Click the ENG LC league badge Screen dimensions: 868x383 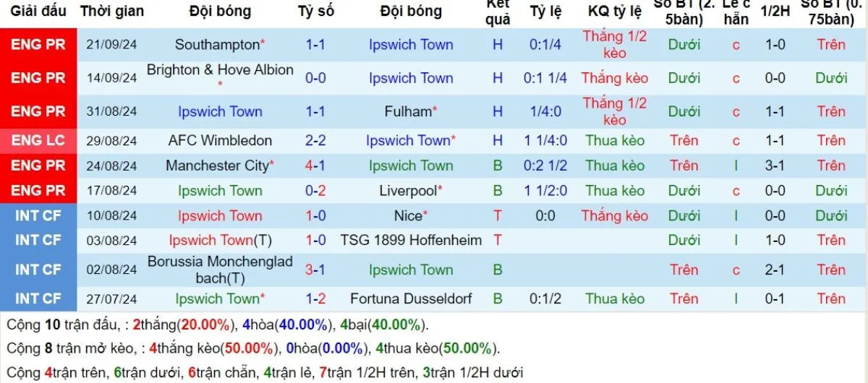coord(38,141)
